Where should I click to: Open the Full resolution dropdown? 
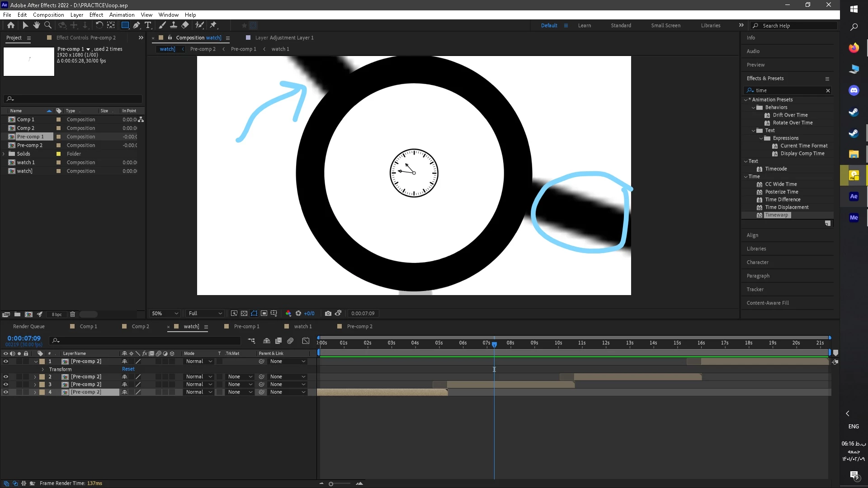click(x=205, y=313)
